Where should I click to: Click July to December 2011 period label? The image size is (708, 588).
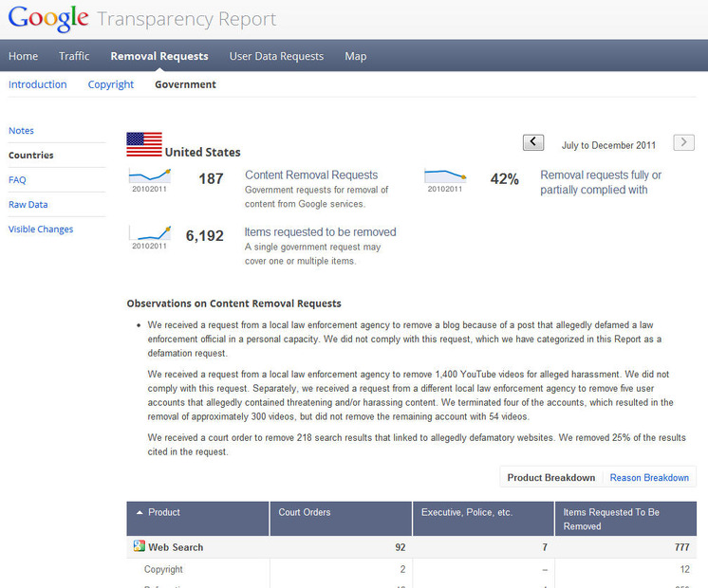pyautogui.click(x=608, y=145)
